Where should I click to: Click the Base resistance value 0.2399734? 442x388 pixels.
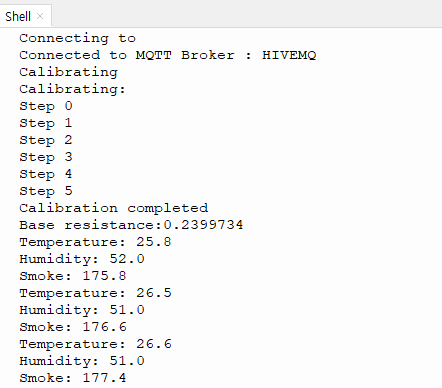point(203,225)
